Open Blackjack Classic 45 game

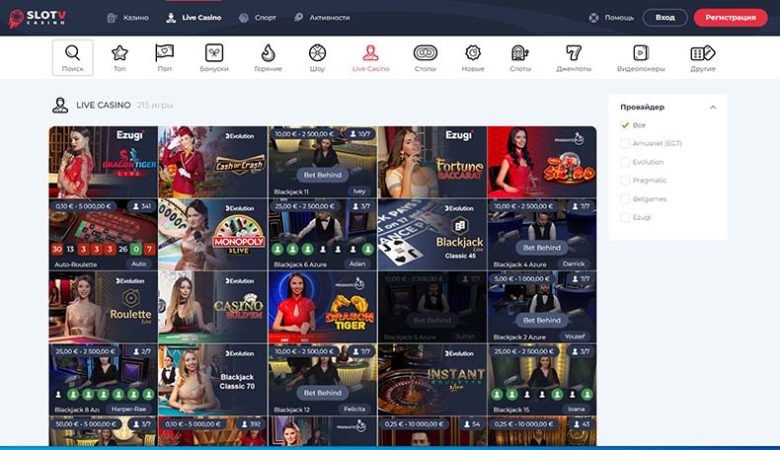pyautogui.click(x=432, y=235)
